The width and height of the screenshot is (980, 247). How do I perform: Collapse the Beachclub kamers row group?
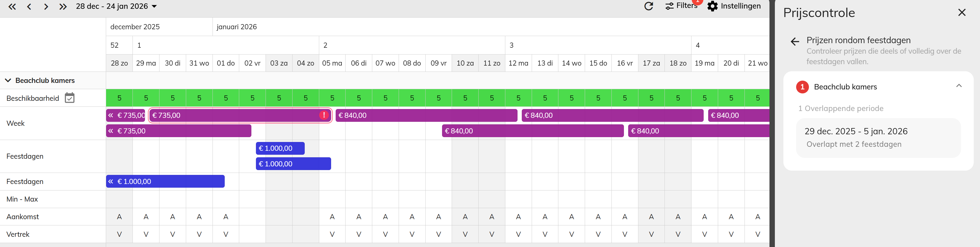[x=8, y=80]
